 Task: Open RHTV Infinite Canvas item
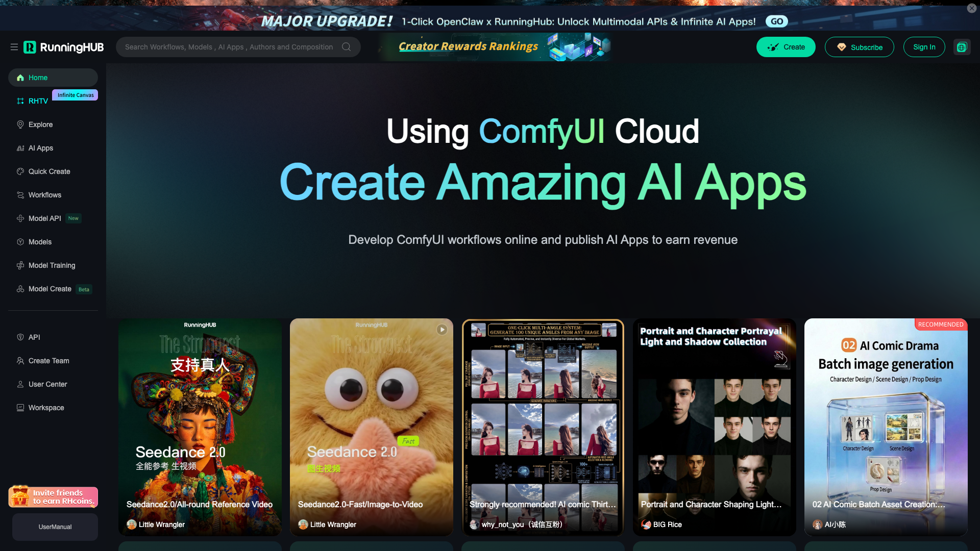pos(38,101)
